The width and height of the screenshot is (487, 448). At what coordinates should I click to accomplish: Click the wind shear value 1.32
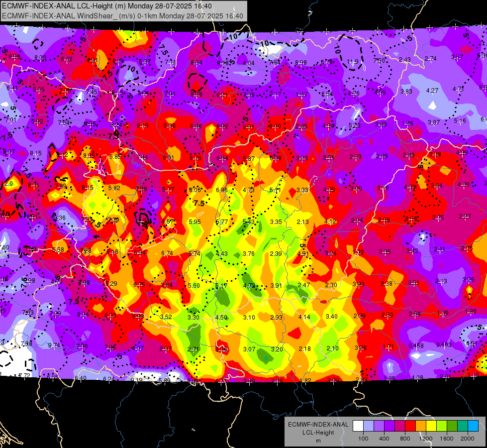click(358, 252)
